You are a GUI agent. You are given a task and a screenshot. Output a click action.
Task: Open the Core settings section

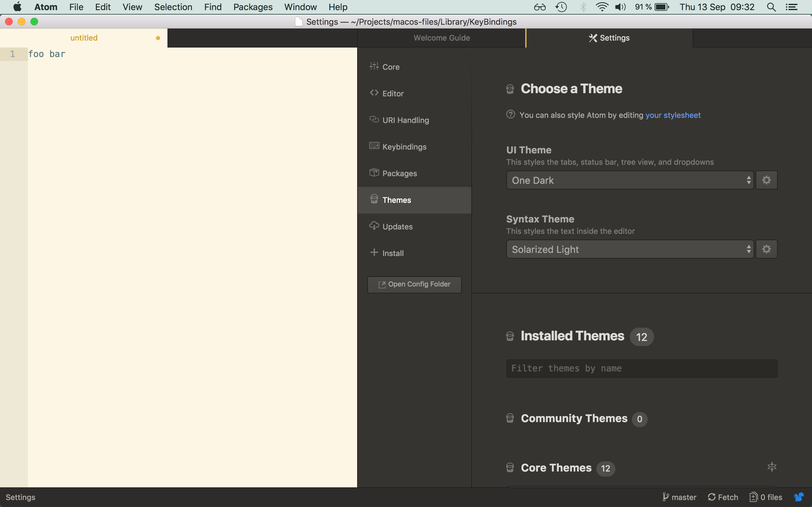391,67
